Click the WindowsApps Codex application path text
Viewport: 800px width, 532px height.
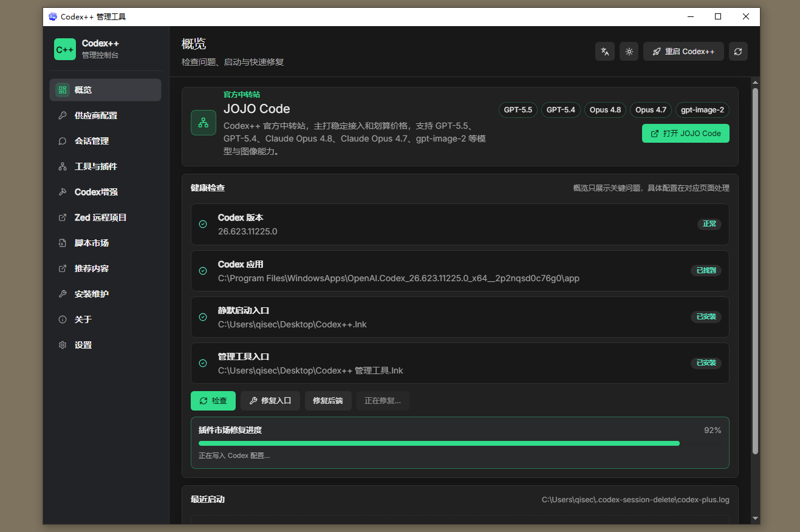(398, 278)
